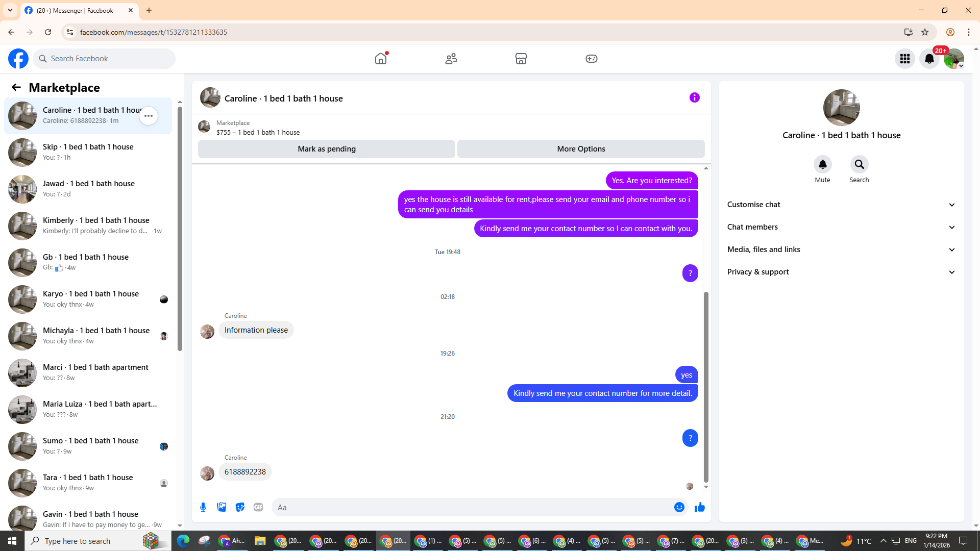
Task: Click Mark as pending button
Action: pyautogui.click(x=327, y=149)
